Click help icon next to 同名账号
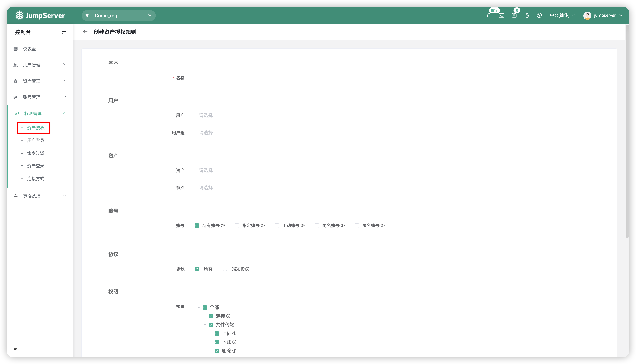 point(343,226)
